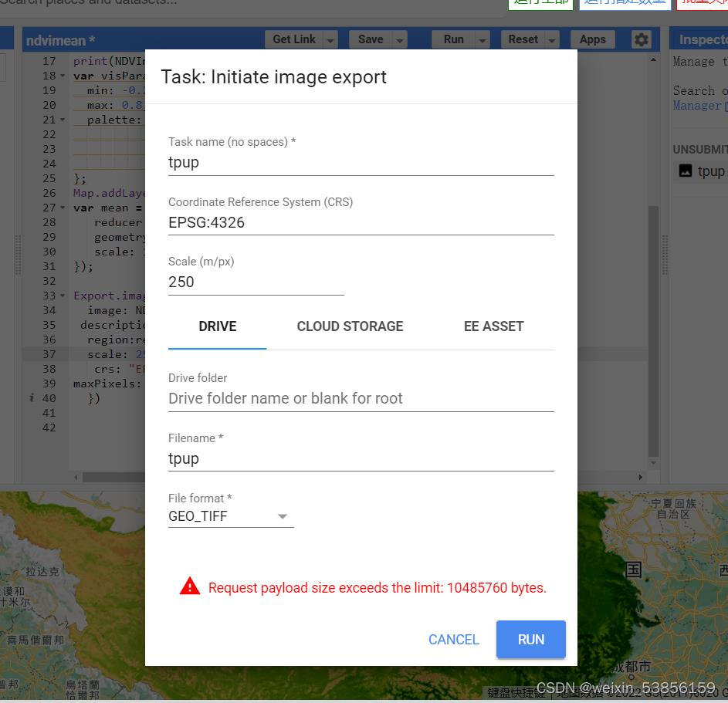The height and width of the screenshot is (703, 728).
Task: Collapse the Export.image block at line 33
Action: coord(63,296)
